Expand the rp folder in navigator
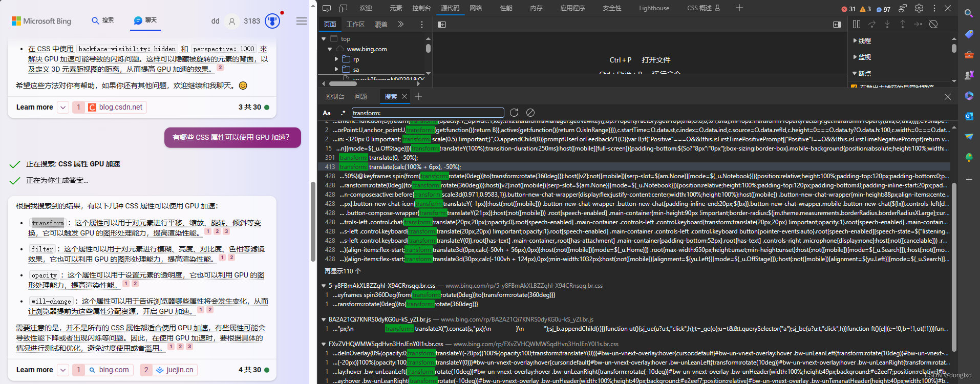Viewport: 980px width, 384px height. click(x=336, y=59)
